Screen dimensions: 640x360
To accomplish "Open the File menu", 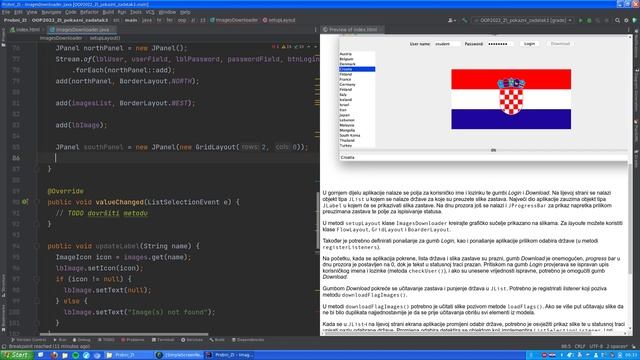I will [x=5, y=12].
